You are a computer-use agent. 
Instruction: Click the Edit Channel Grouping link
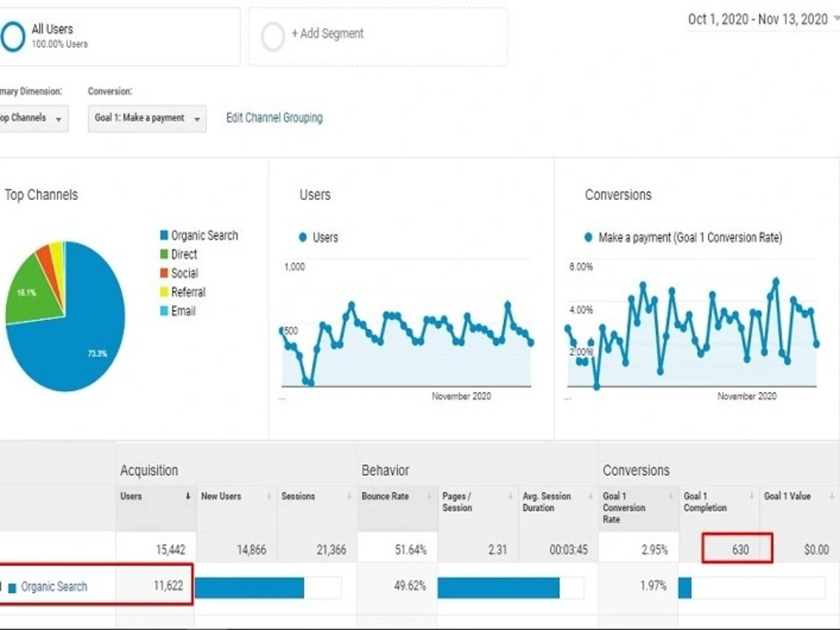click(275, 118)
